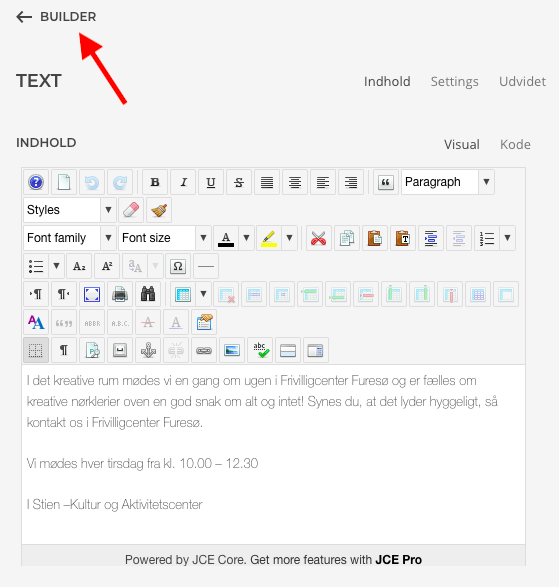The height and width of the screenshot is (587, 559).
Task: Expand the insert table arrow
Action: 203,294
